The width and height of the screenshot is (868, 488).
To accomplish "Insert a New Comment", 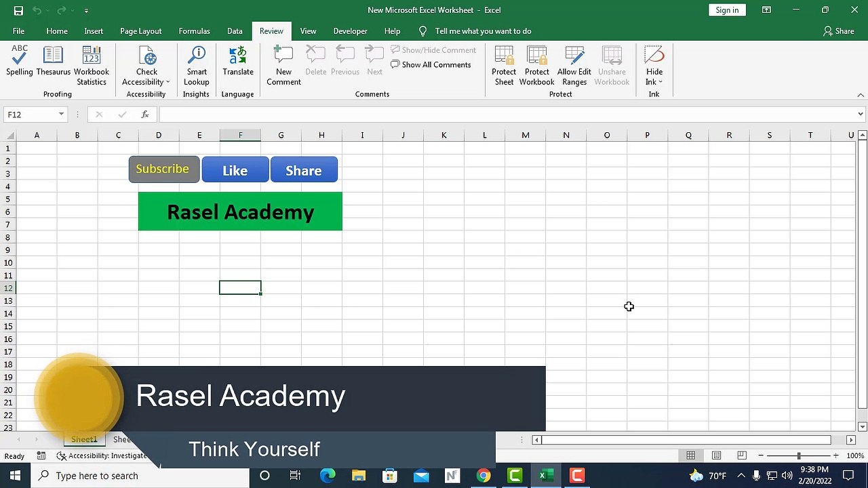I will point(283,66).
